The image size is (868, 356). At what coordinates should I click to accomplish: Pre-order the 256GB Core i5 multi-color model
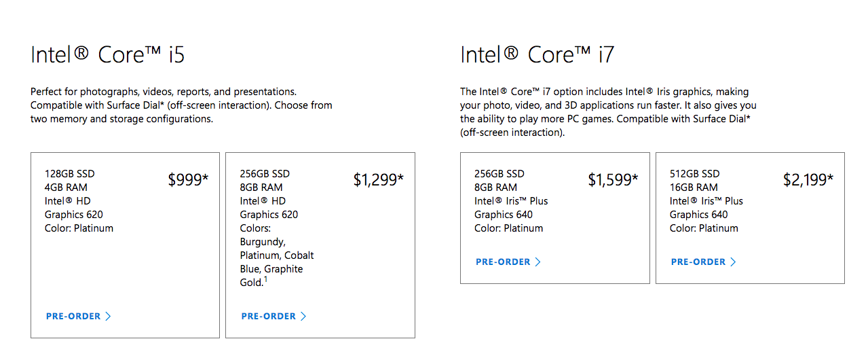point(274,317)
